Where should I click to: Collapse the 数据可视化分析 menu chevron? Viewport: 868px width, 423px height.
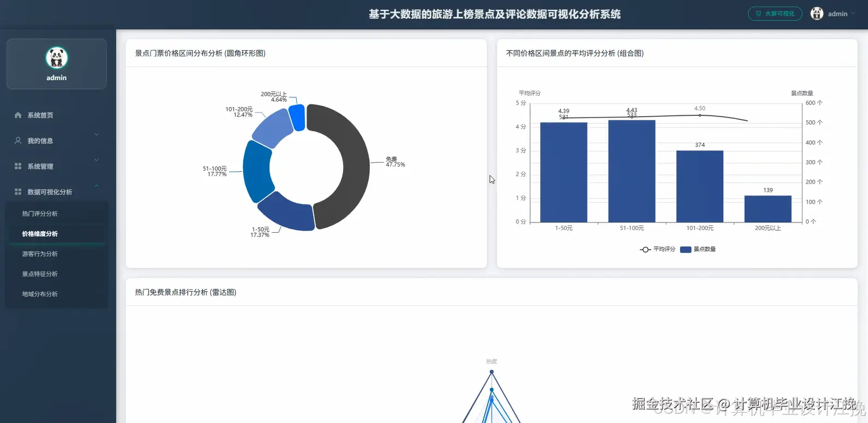[x=97, y=186]
